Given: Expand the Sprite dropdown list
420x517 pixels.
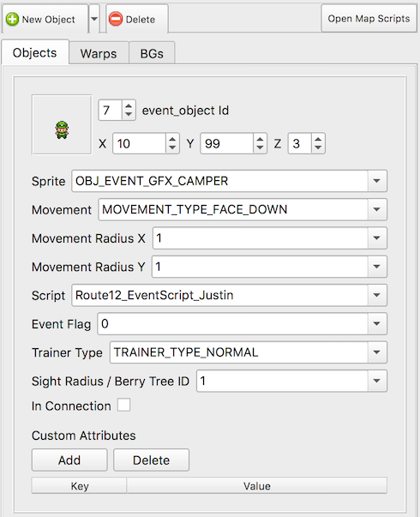Looking at the screenshot, I should click(377, 181).
